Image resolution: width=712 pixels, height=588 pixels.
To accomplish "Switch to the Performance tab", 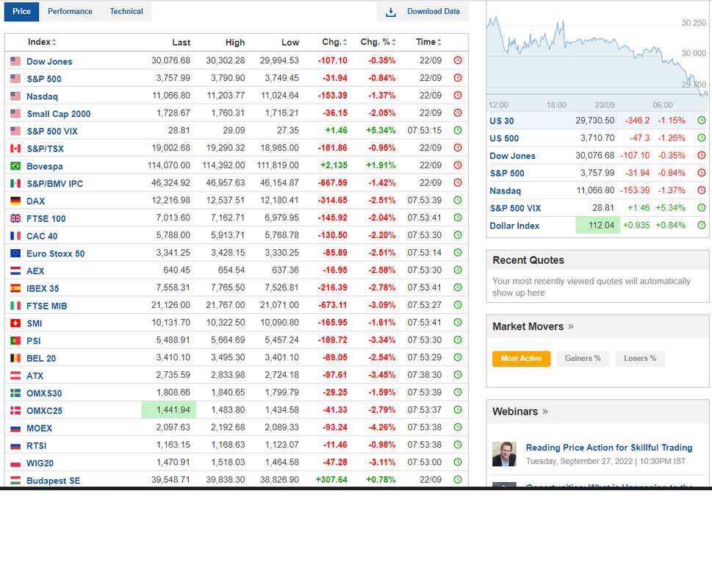I will pos(70,11).
